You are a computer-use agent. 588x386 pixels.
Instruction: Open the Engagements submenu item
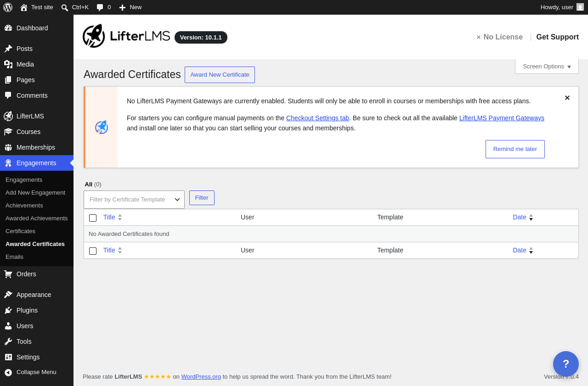[x=24, y=180]
